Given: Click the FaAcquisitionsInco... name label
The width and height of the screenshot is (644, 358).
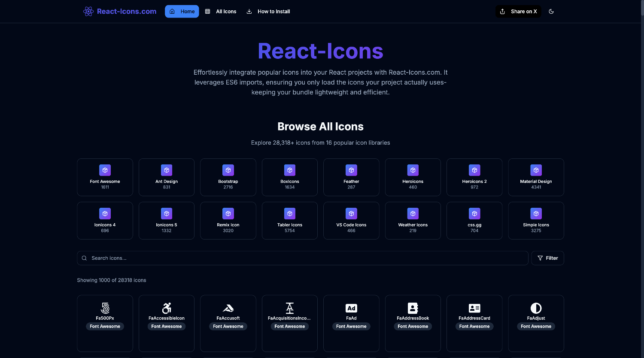Looking at the screenshot, I should click(290, 318).
